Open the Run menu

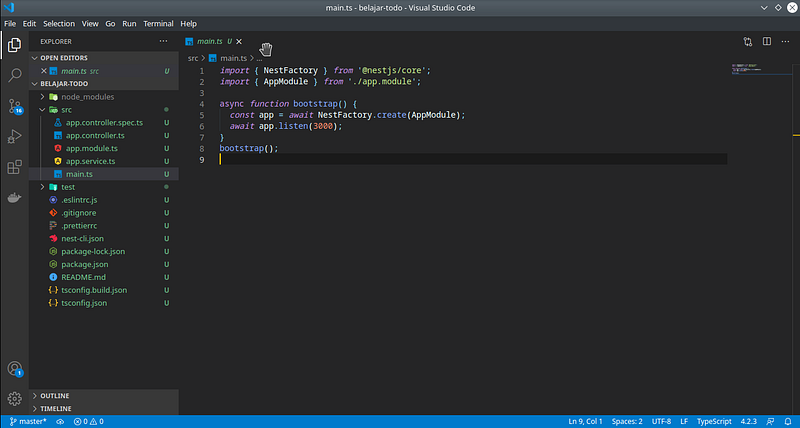point(129,23)
